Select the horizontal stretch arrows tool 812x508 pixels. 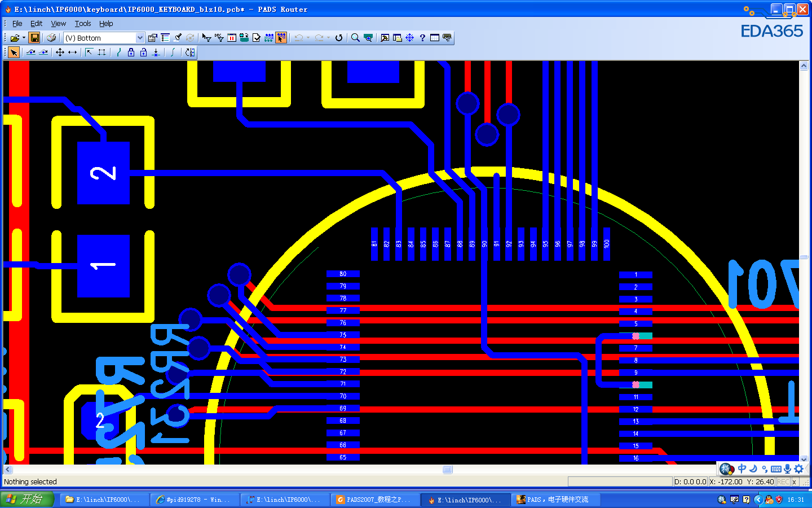point(72,52)
